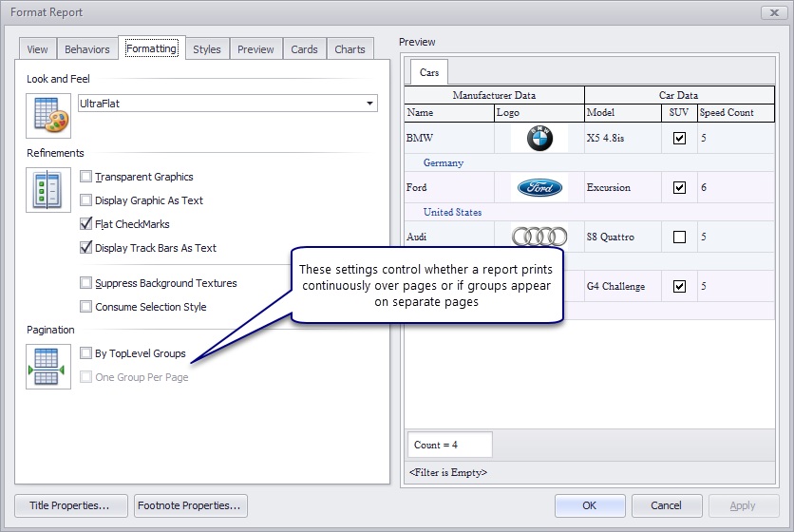Select the Charts tab
Viewport: 794px width, 532px height.
tap(350, 49)
